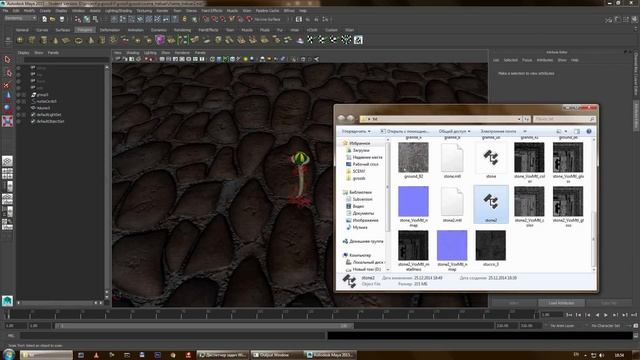Screen dimensions: 640x360
Task: Create a new scene from the status line
Action: tap(44, 19)
